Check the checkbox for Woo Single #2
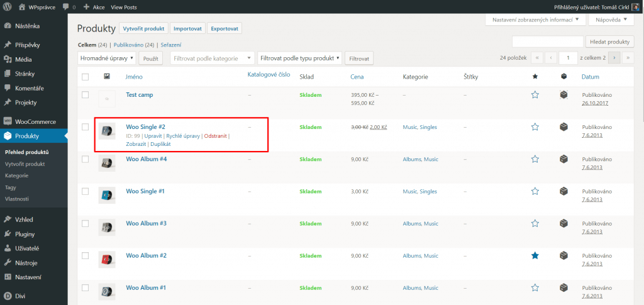 tap(85, 127)
